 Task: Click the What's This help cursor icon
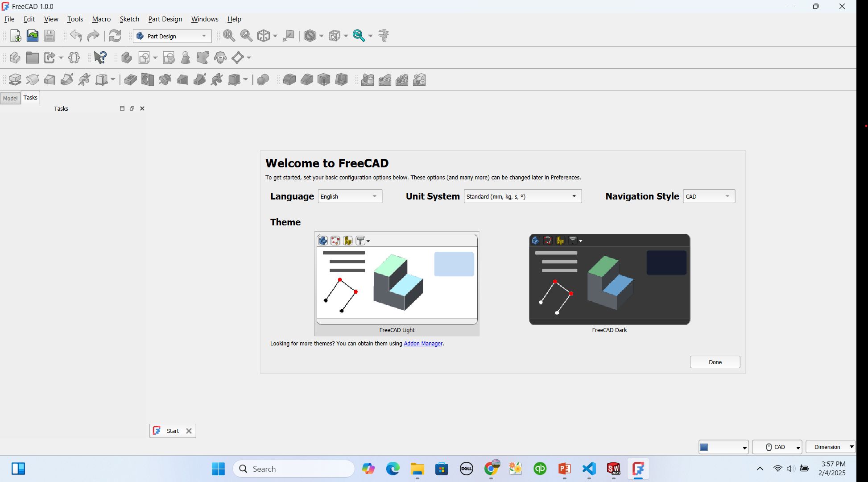pyautogui.click(x=100, y=58)
